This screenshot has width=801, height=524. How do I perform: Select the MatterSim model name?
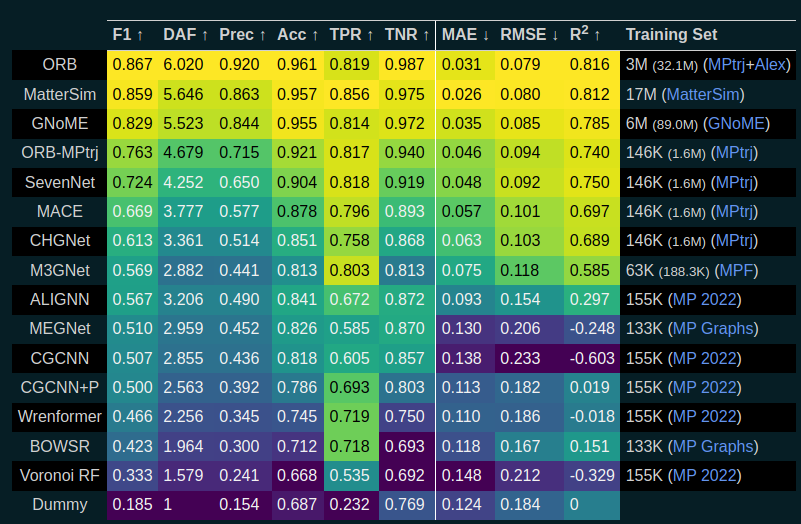60,94
